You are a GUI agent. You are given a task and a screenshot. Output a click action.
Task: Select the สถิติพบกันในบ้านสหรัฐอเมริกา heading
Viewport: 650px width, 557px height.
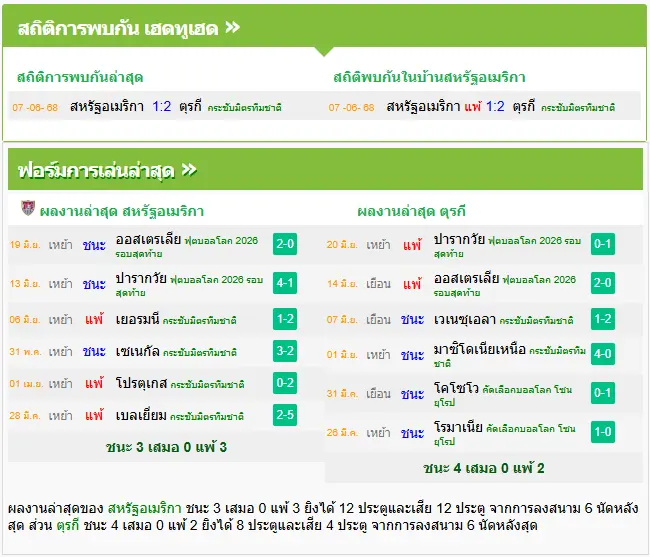pos(429,77)
